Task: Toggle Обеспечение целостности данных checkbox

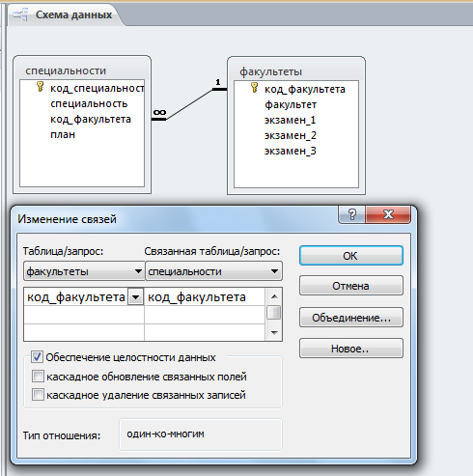Action: tap(37, 357)
